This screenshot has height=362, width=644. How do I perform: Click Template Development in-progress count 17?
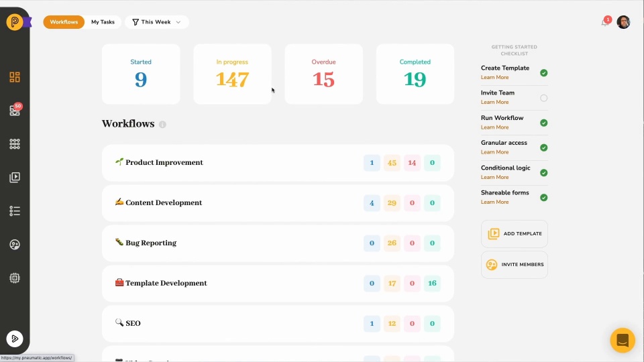(392, 284)
